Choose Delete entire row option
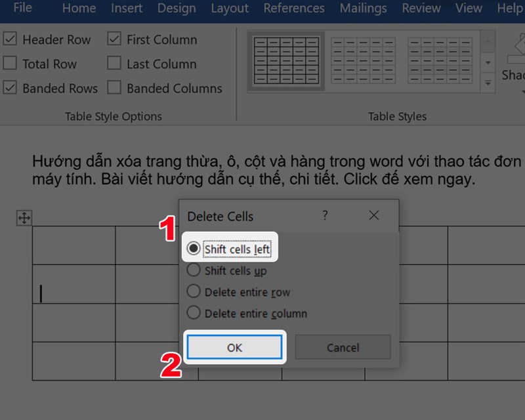 point(238,292)
